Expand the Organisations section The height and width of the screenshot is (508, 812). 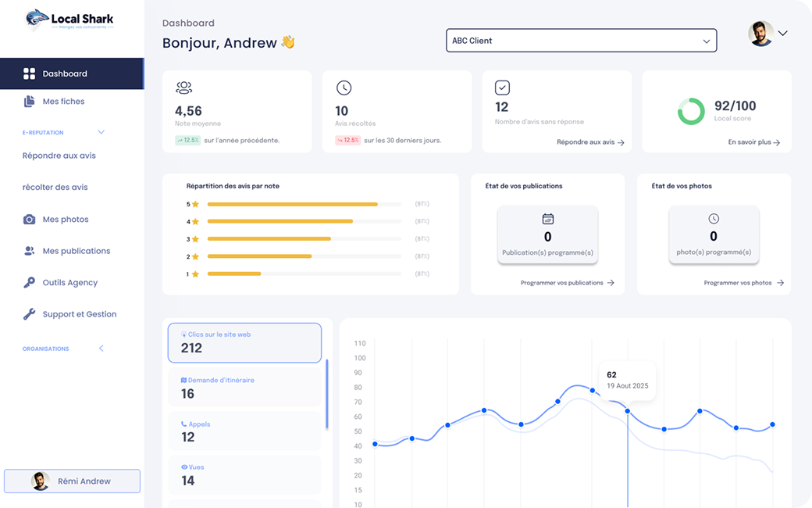[101, 349]
